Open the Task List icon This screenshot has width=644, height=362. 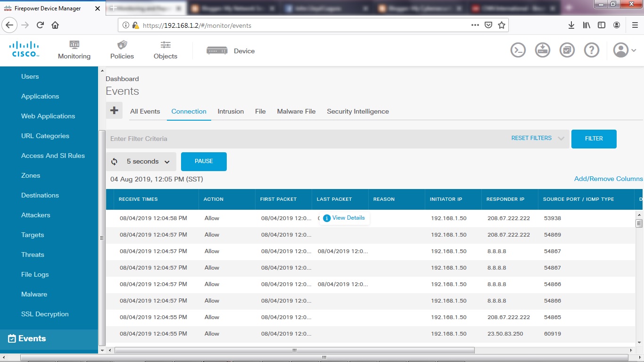click(x=567, y=49)
